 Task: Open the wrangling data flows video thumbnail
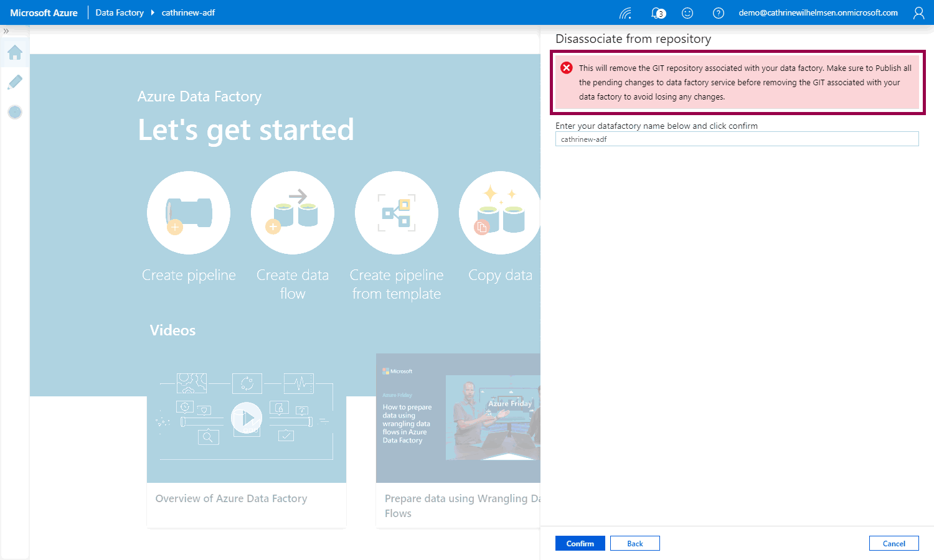click(458, 417)
